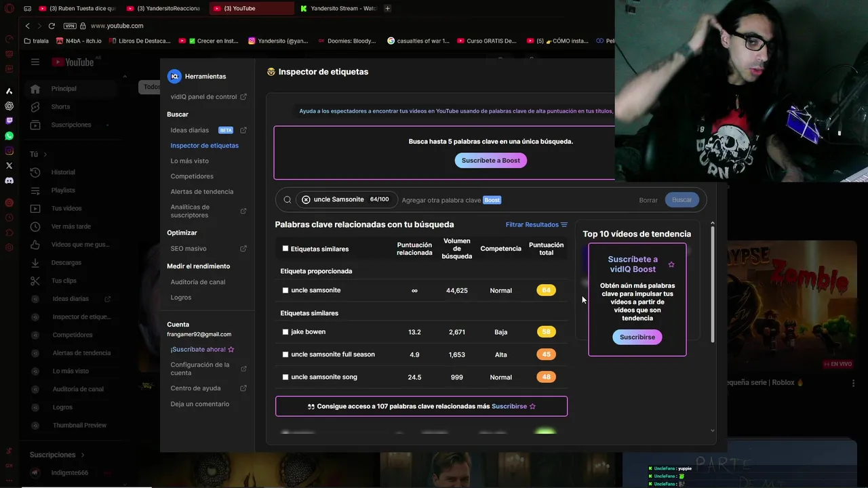Open external link icon for vidIQ panel de control
The width and height of the screenshot is (868, 488).
243,97
